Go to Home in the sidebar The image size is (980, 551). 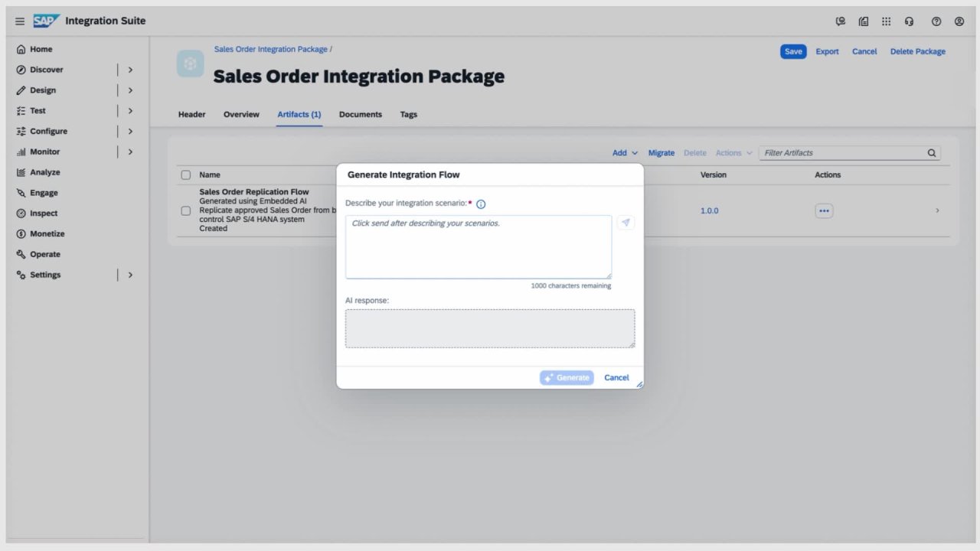[x=41, y=49]
